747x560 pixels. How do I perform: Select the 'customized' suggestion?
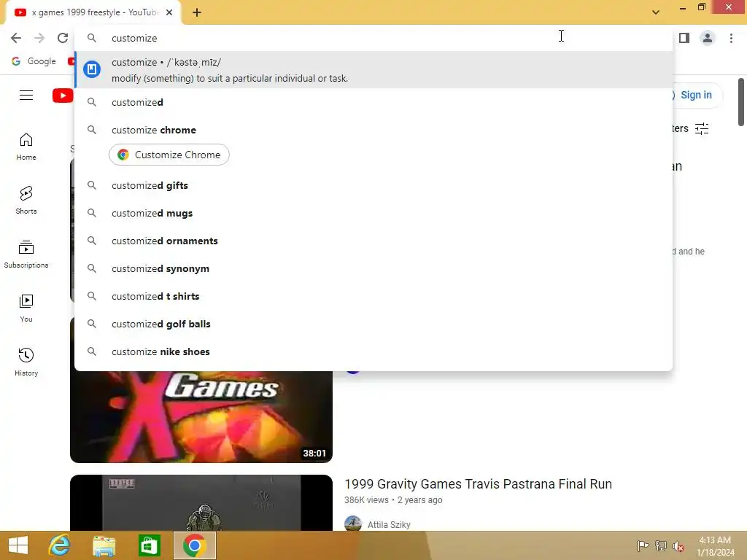click(x=374, y=102)
